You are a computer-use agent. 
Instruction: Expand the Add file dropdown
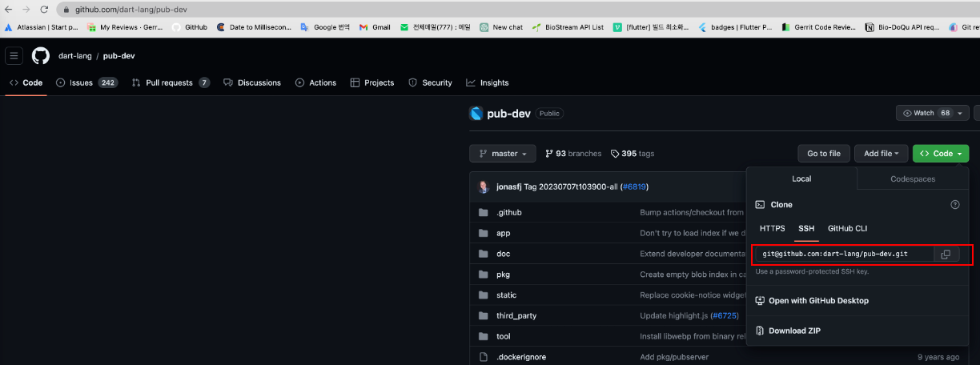click(882, 154)
